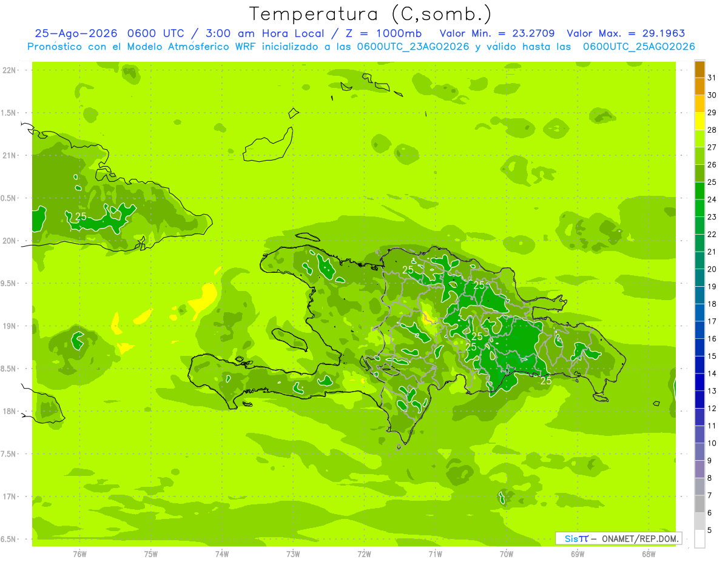The height and width of the screenshot is (562, 728).
Task: Pick the gray swatch between 6 and 7
Action: tap(699, 504)
